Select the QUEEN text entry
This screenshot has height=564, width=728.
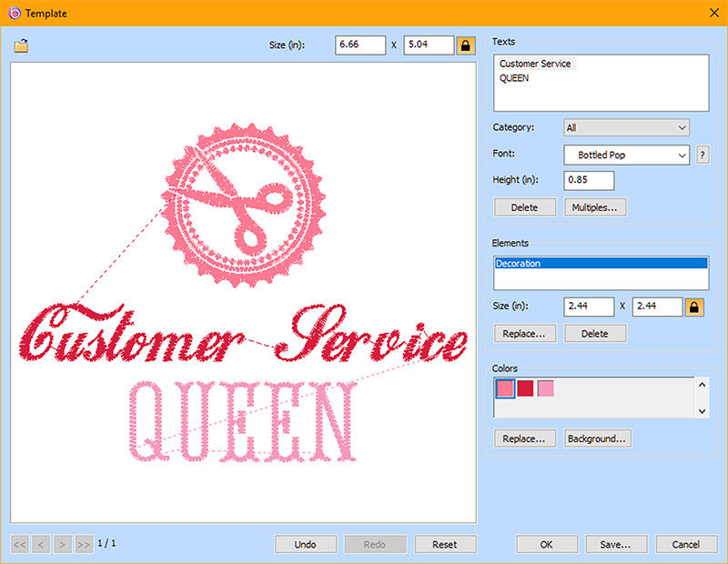[514, 78]
